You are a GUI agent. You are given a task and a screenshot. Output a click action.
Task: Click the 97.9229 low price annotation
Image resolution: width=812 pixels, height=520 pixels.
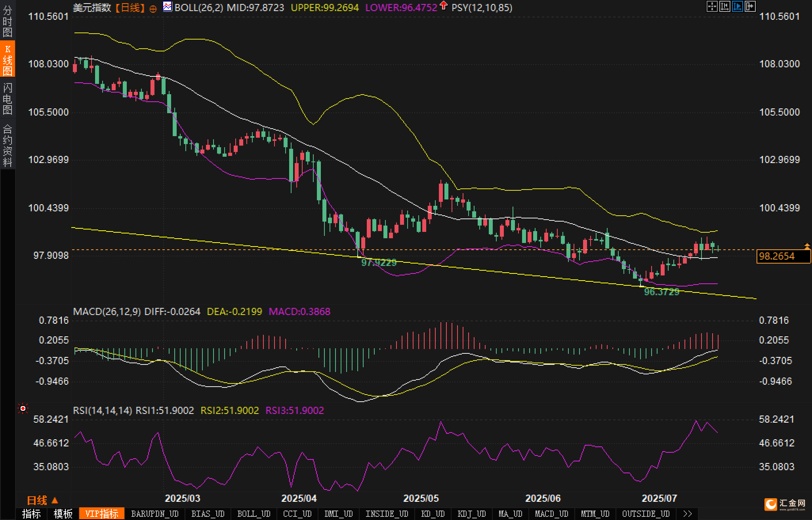tap(379, 262)
